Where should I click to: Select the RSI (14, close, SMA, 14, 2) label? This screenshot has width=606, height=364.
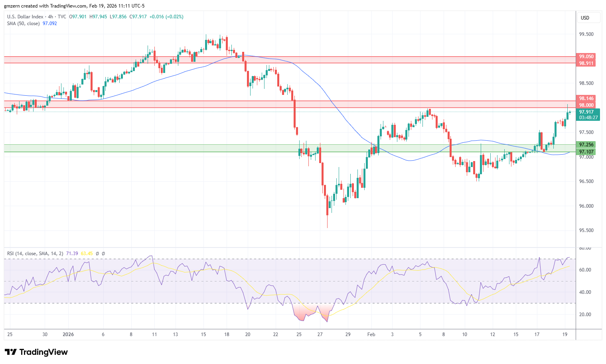coord(35,254)
